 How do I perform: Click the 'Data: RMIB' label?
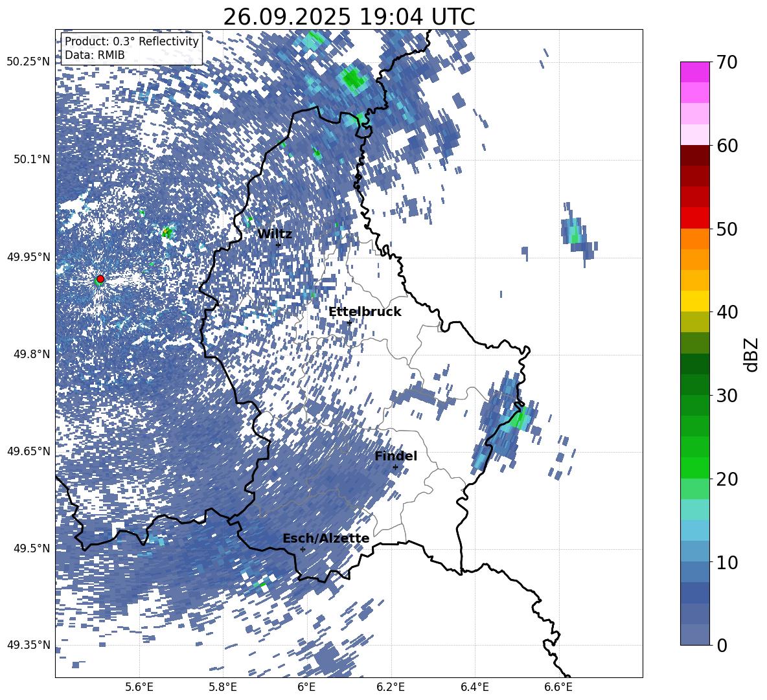(95, 55)
